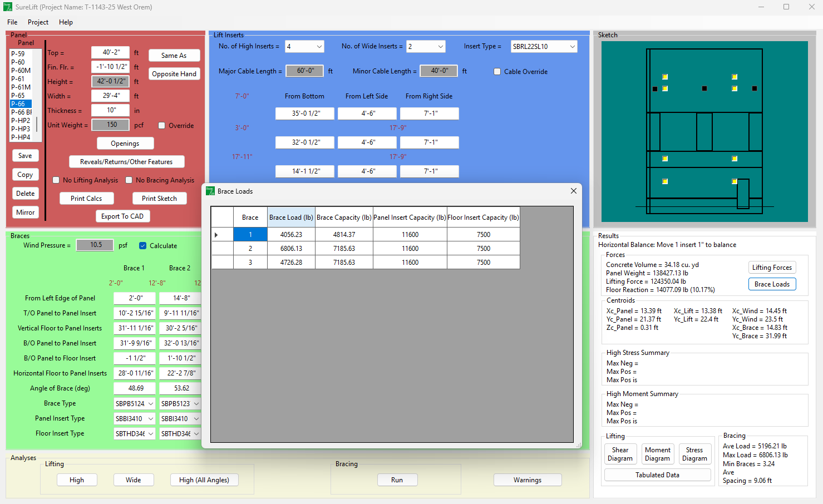
Task: Click the Panel Thickness input field
Action: (110, 110)
